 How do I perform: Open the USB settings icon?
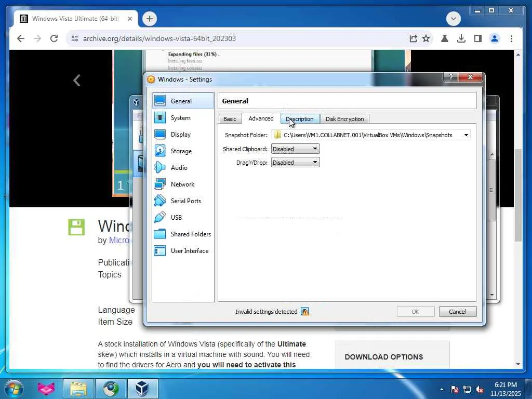tap(160, 217)
